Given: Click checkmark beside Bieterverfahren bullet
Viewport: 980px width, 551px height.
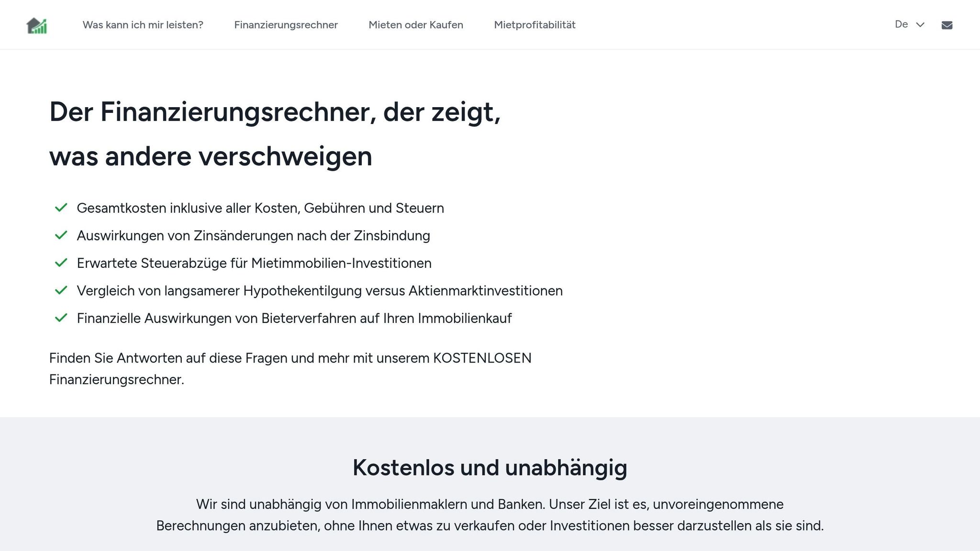Looking at the screenshot, I should [61, 318].
